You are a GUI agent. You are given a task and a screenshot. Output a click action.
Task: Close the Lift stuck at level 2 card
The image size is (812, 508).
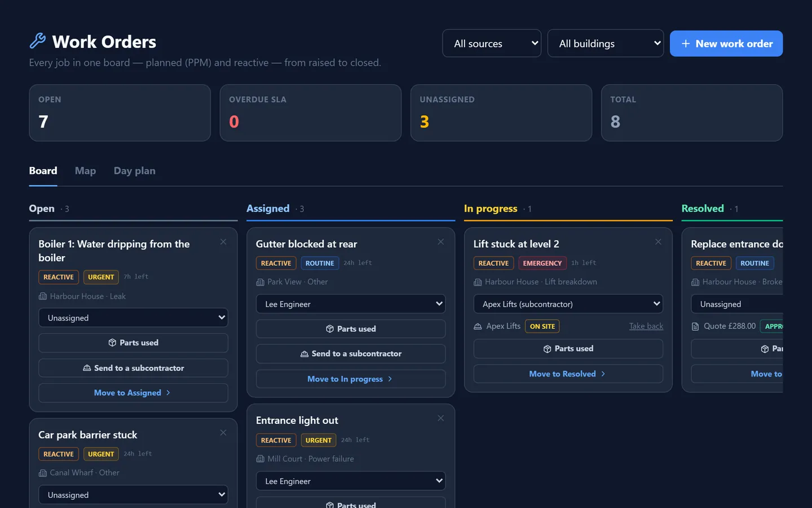pyautogui.click(x=658, y=242)
